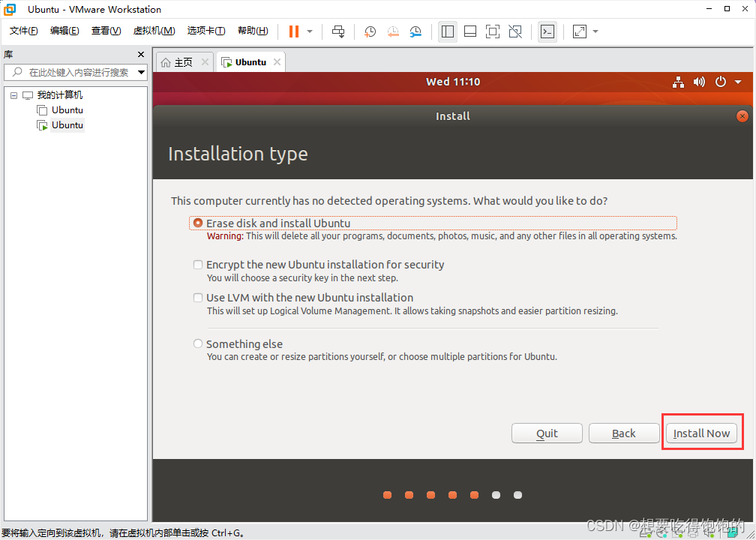Click the send Ctrl+Alt+Del toolbar icon

(x=338, y=31)
